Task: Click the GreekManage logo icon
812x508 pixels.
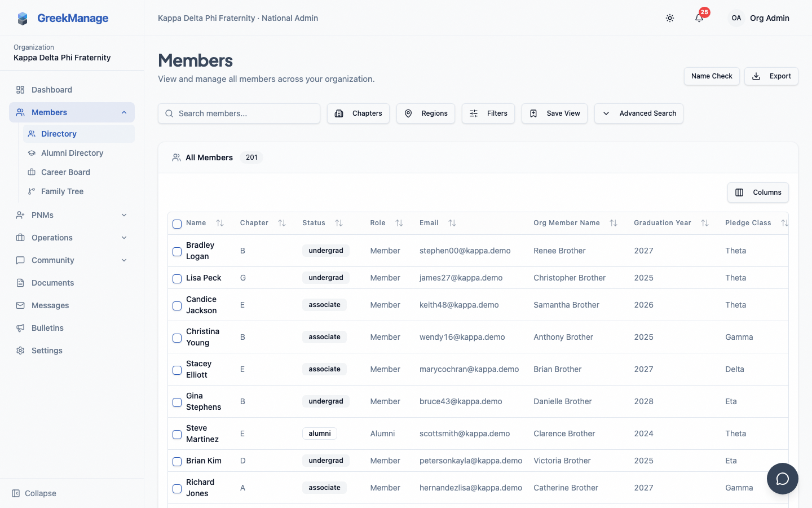Action: 23,18
